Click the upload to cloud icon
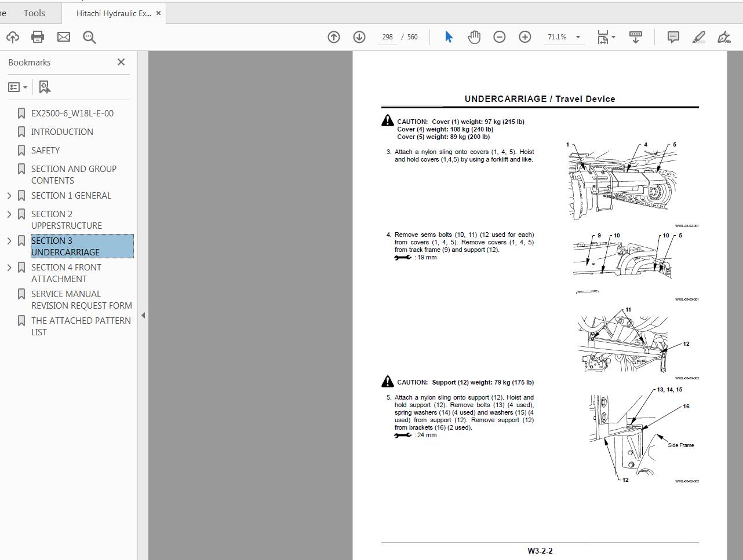This screenshot has width=743, height=560. pos(12,37)
